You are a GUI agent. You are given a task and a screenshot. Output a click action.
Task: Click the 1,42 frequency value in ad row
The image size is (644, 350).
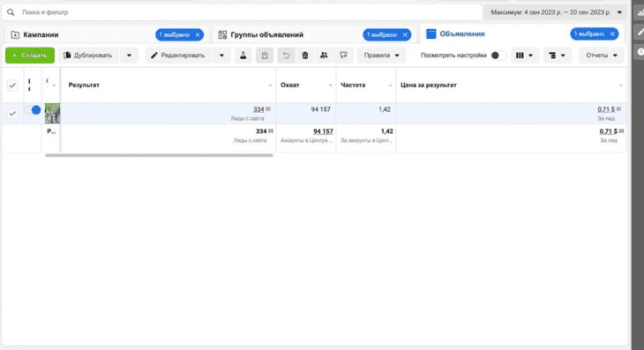tap(385, 109)
